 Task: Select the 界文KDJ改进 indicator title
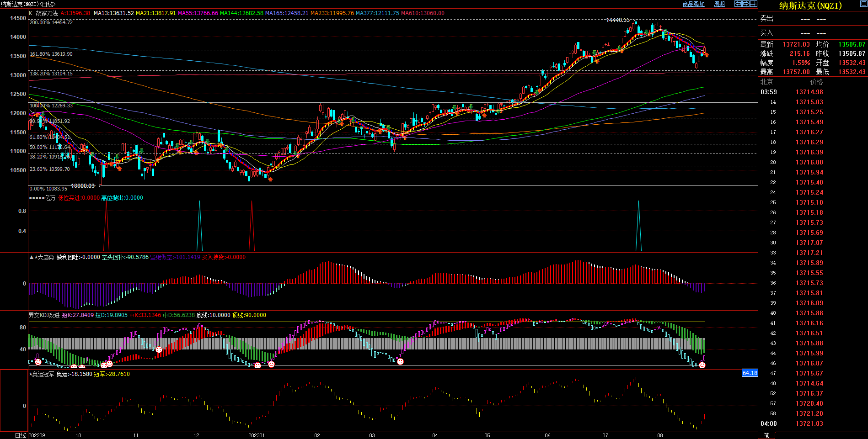[x=44, y=315]
